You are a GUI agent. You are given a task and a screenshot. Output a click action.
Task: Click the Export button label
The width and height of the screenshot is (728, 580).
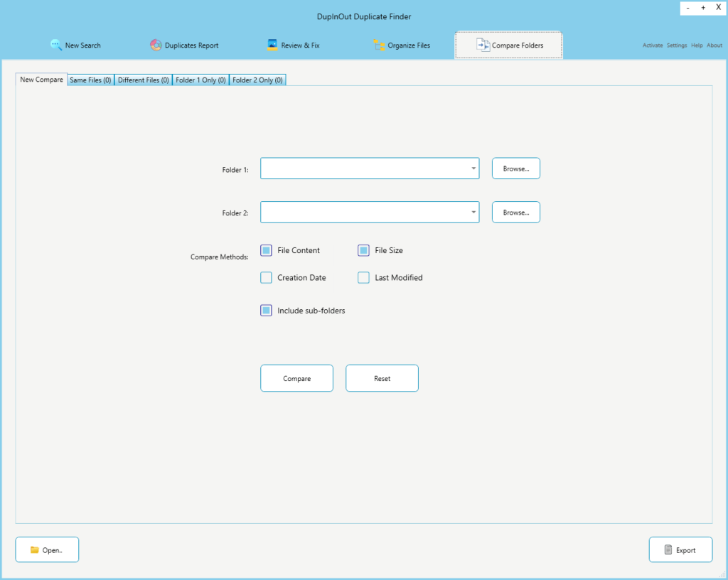[x=686, y=550]
